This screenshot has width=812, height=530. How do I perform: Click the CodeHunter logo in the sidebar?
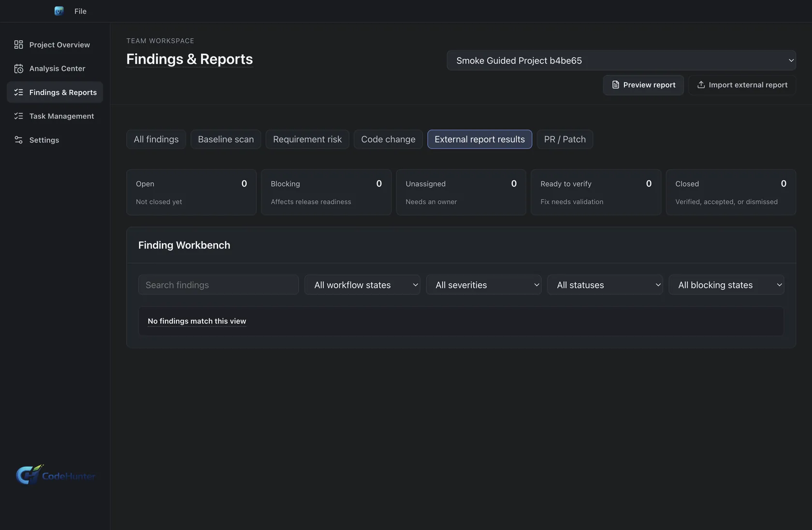click(55, 475)
